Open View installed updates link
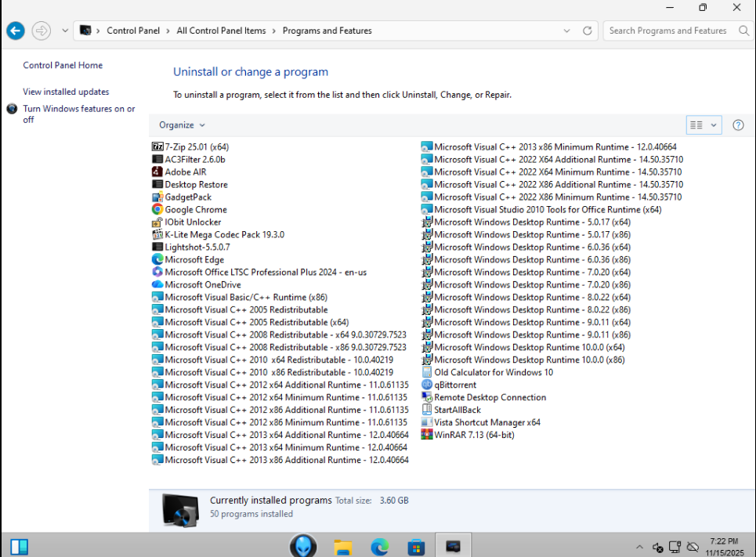 pyautogui.click(x=66, y=92)
